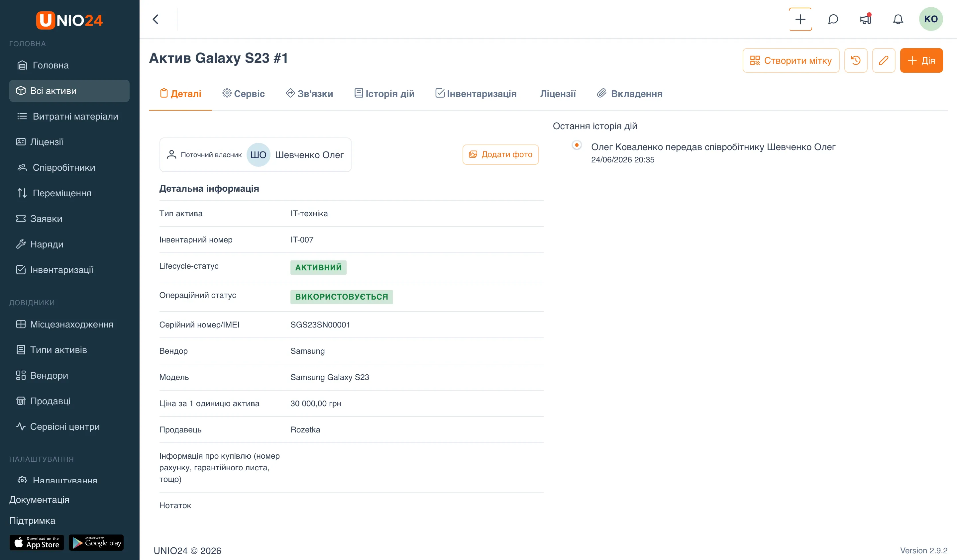The image size is (957, 560).
Task: Open 'Наряди' sidebar item
Action: tap(69, 244)
